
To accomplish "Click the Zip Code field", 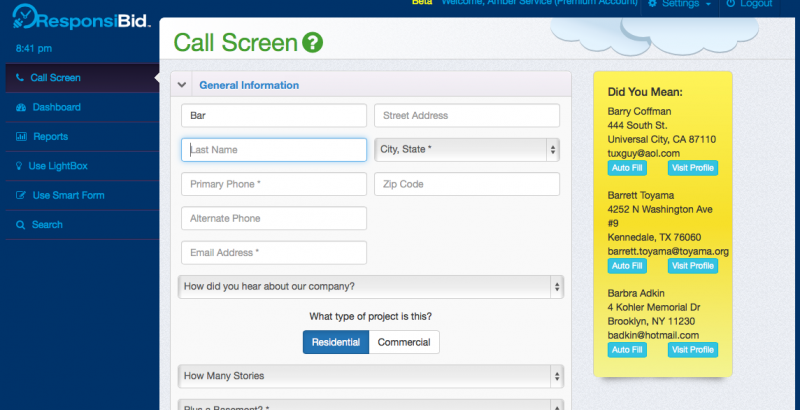I will pos(467,184).
